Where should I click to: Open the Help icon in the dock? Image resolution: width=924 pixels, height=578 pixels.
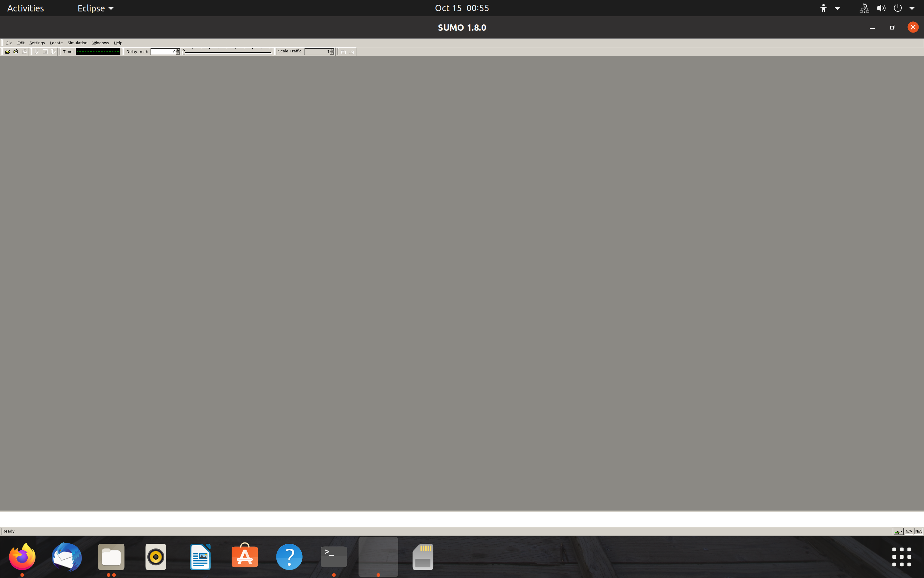289,557
